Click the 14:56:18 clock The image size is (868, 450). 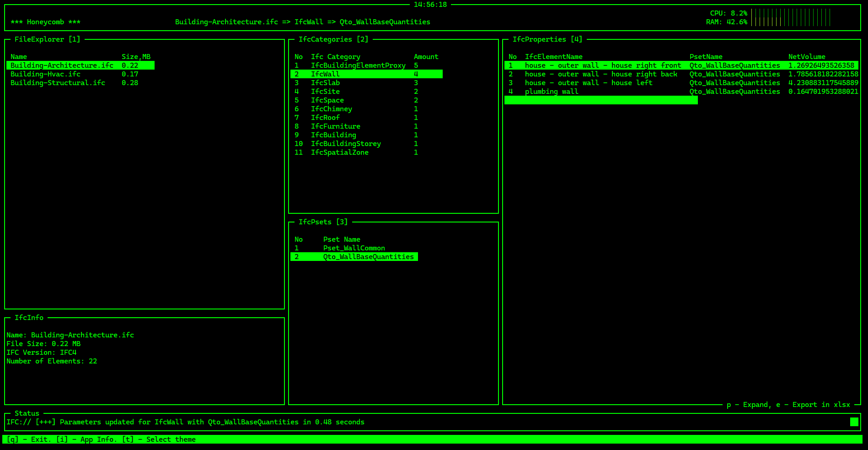(x=430, y=5)
